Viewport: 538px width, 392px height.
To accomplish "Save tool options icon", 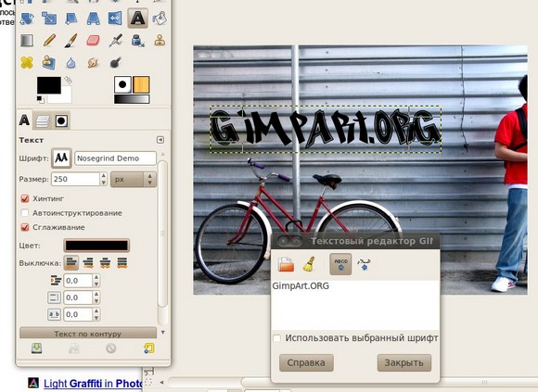I will tap(37, 348).
